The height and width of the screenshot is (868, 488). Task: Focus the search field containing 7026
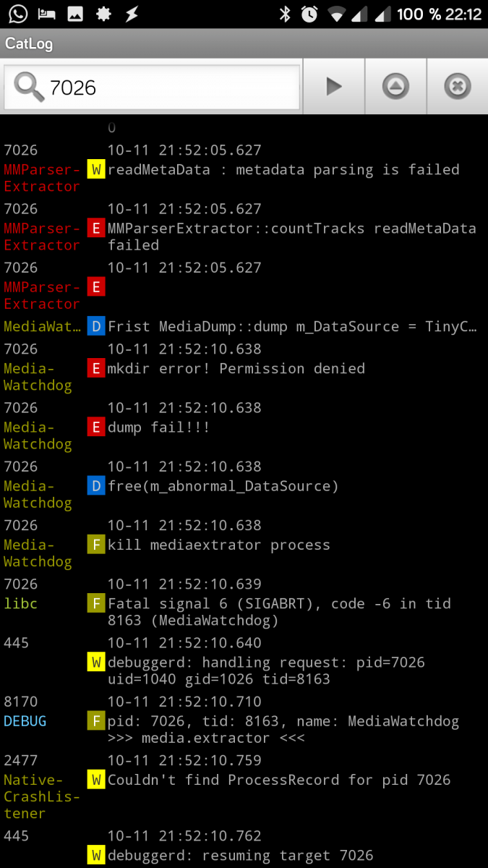tap(152, 88)
